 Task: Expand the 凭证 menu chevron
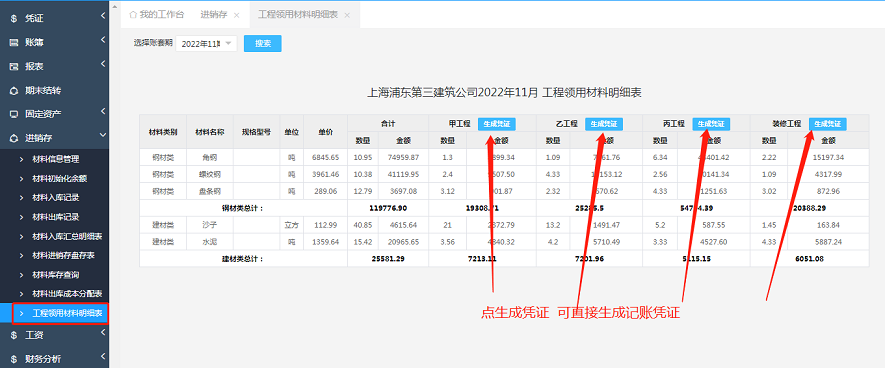(x=103, y=16)
